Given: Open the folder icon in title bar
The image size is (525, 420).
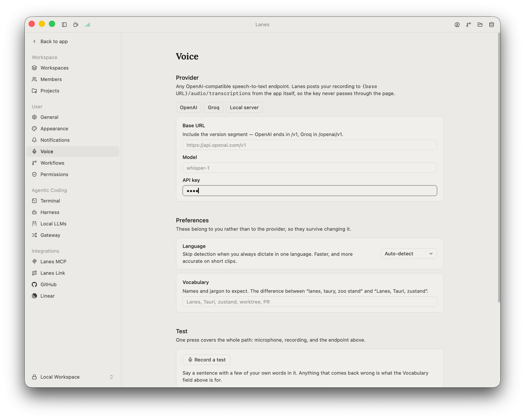Looking at the screenshot, I should click(480, 25).
